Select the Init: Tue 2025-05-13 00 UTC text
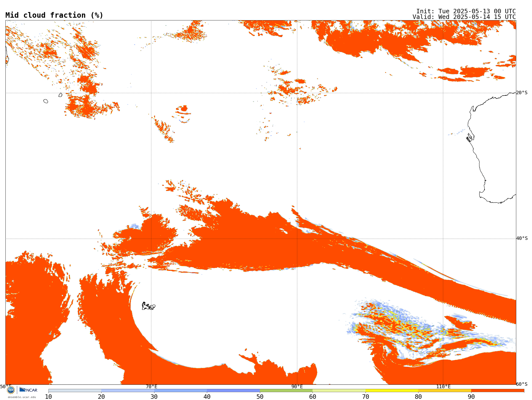Viewport: 532px width, 400px height. click(x=466, y=11)
